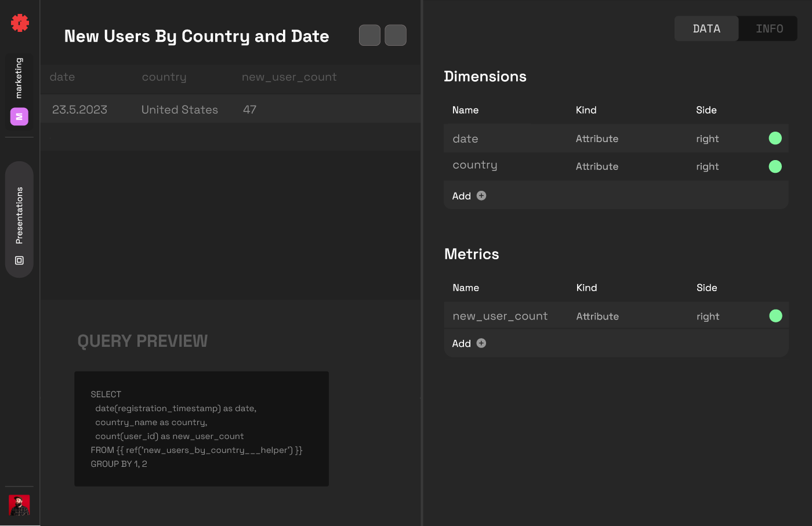Toggle the green status indicator on the country row

coord(775,166)
